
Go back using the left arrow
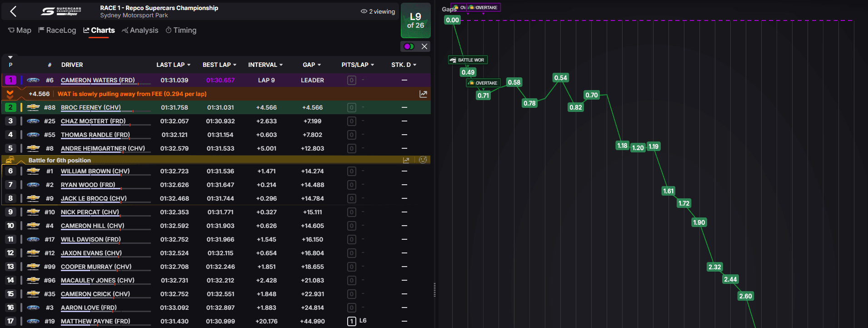point(13,11)
